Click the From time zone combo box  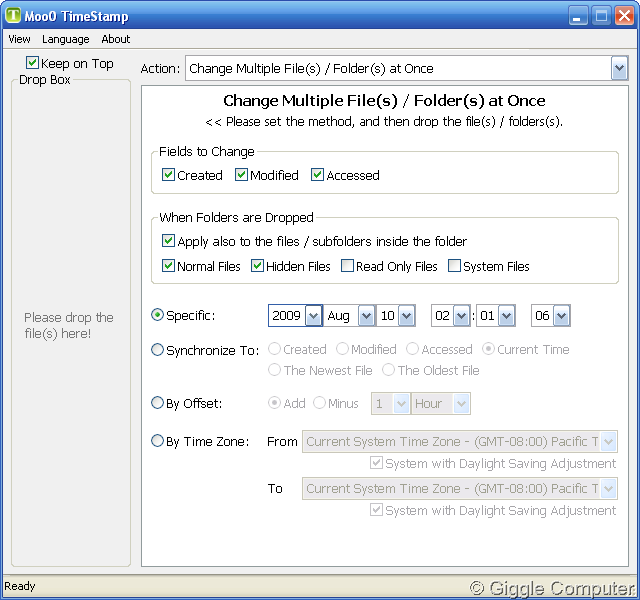460,442
